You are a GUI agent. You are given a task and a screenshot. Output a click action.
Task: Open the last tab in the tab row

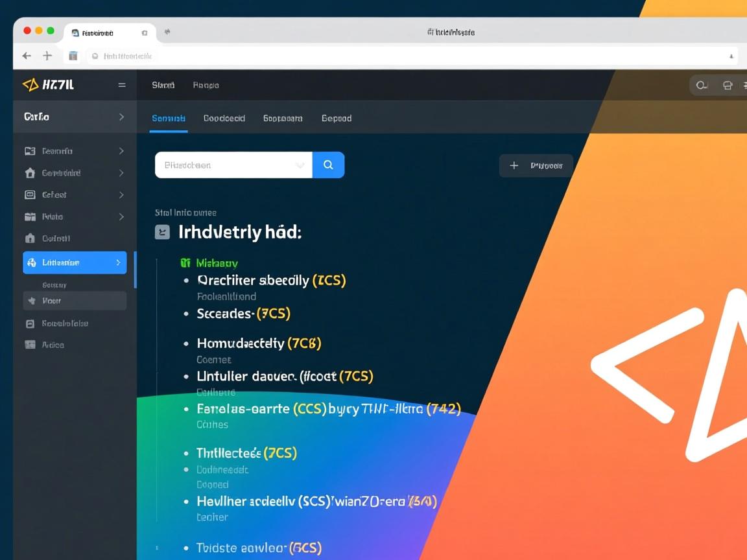click(x=337, y=119)
